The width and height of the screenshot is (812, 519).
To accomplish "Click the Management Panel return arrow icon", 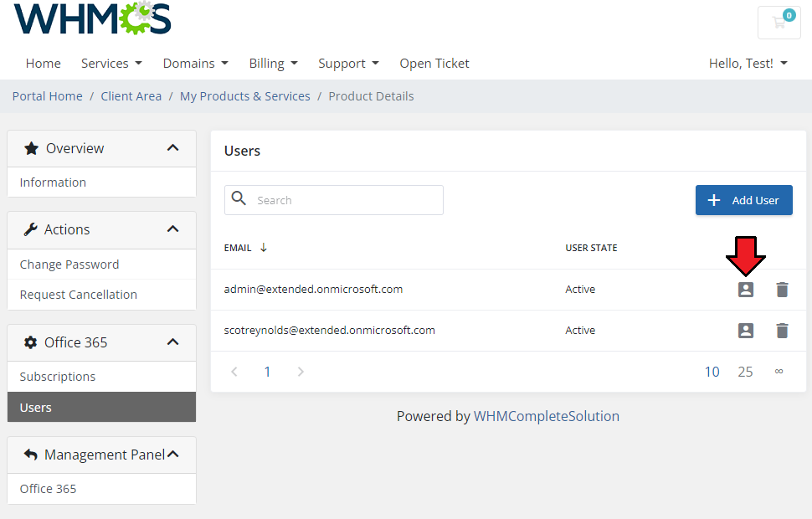I will coord(30,455).
